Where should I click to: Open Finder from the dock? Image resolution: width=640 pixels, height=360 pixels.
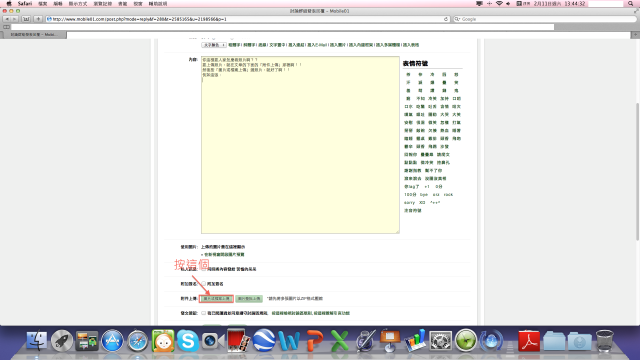(x=37, y=340)
